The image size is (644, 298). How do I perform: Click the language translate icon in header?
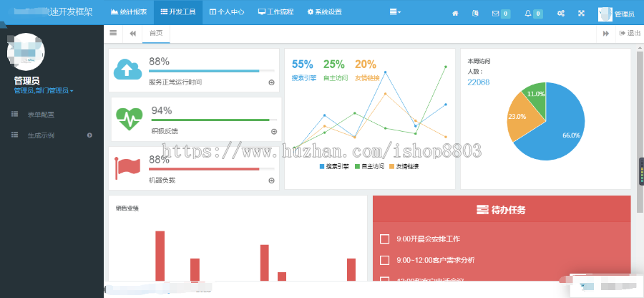475,14
